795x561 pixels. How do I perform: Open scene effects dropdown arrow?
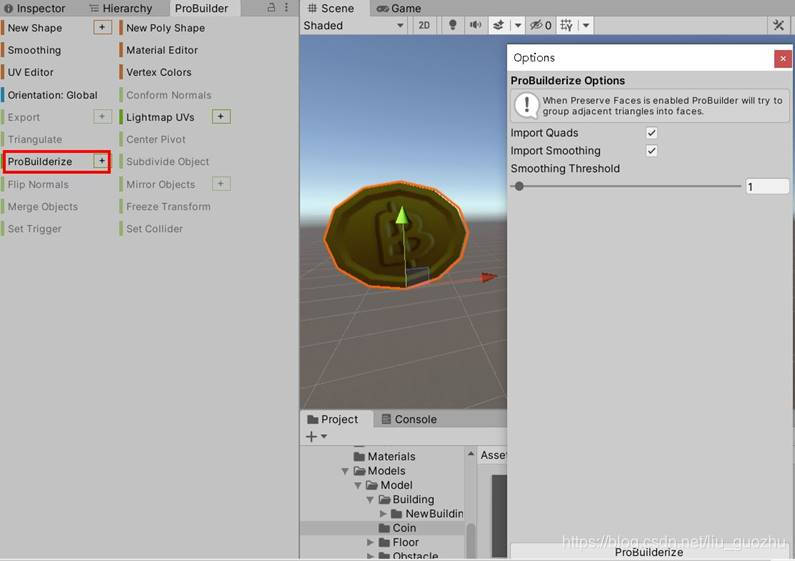tap(518, 25)
